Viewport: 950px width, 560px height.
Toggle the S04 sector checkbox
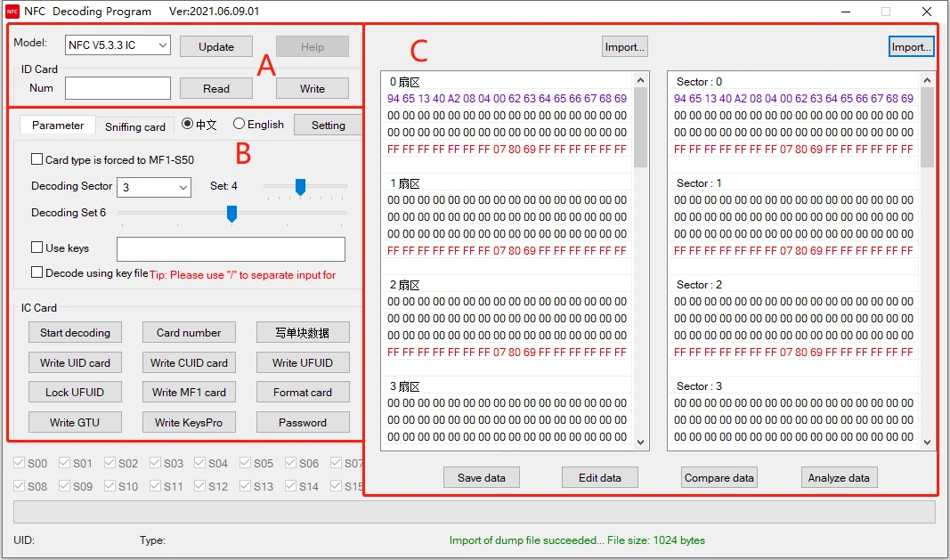pos(200,463)
